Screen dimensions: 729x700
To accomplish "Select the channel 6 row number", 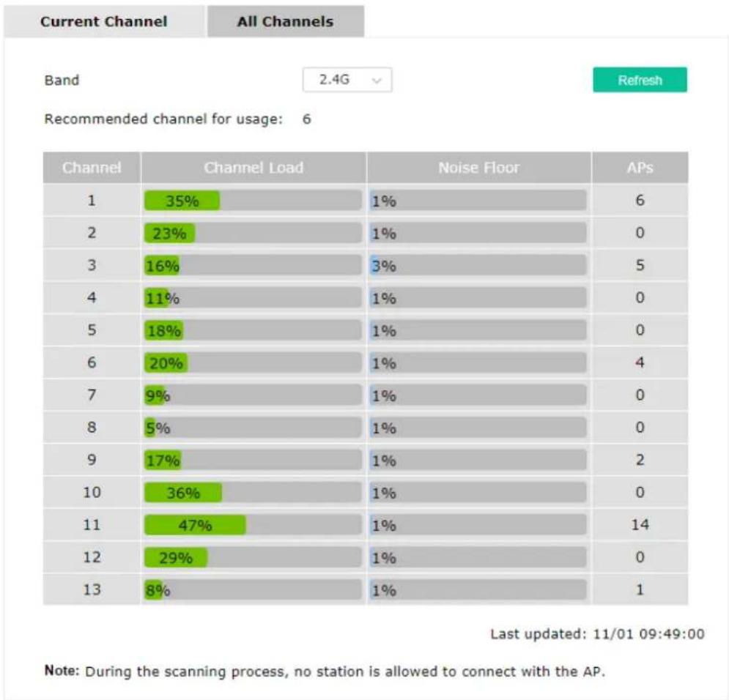I will click(x=92, y=362).
